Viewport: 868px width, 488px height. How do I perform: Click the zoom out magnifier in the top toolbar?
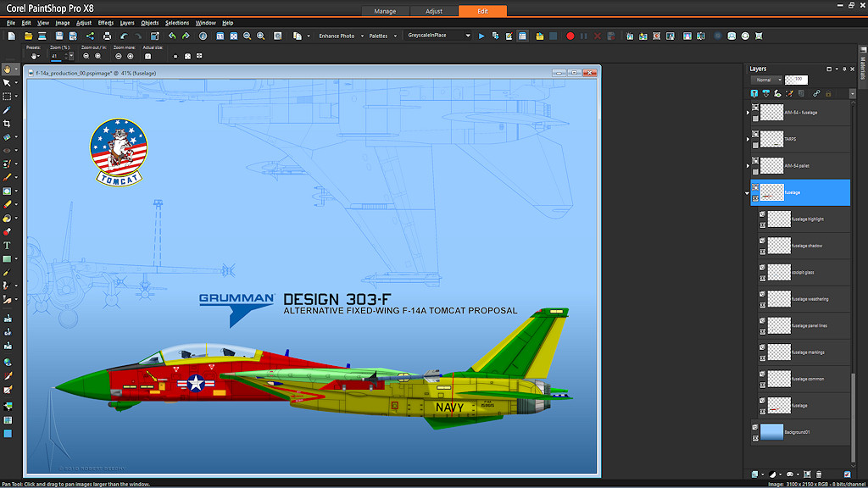click(247, 36)
